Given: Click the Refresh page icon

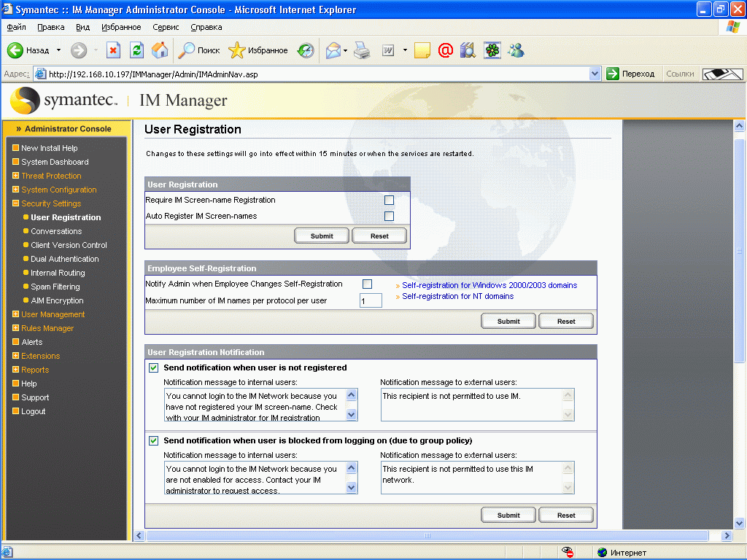Looking at the screenshot, I should point(136,50).
